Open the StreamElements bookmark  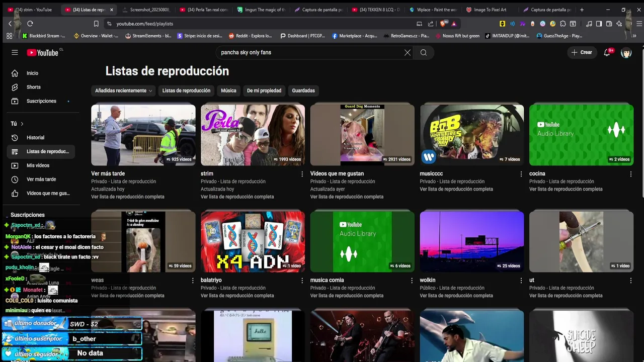pos(148,36)
